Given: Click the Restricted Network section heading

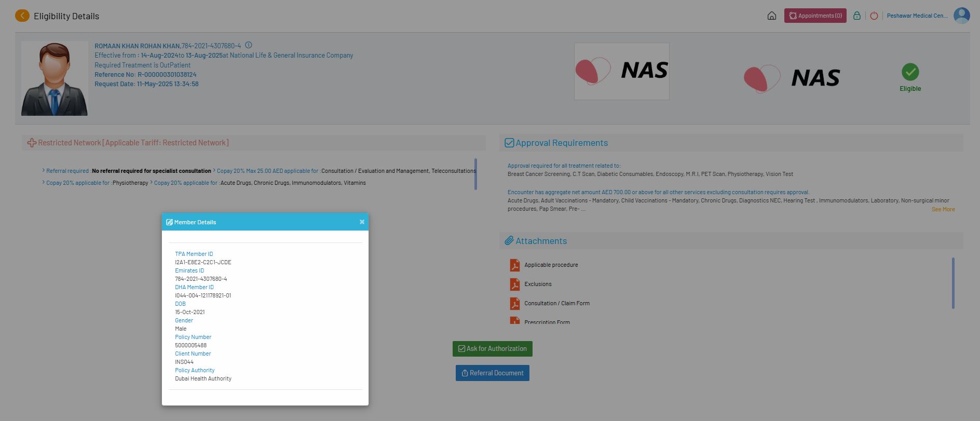Looking at the screenshot, I should (x=133, y=143).
